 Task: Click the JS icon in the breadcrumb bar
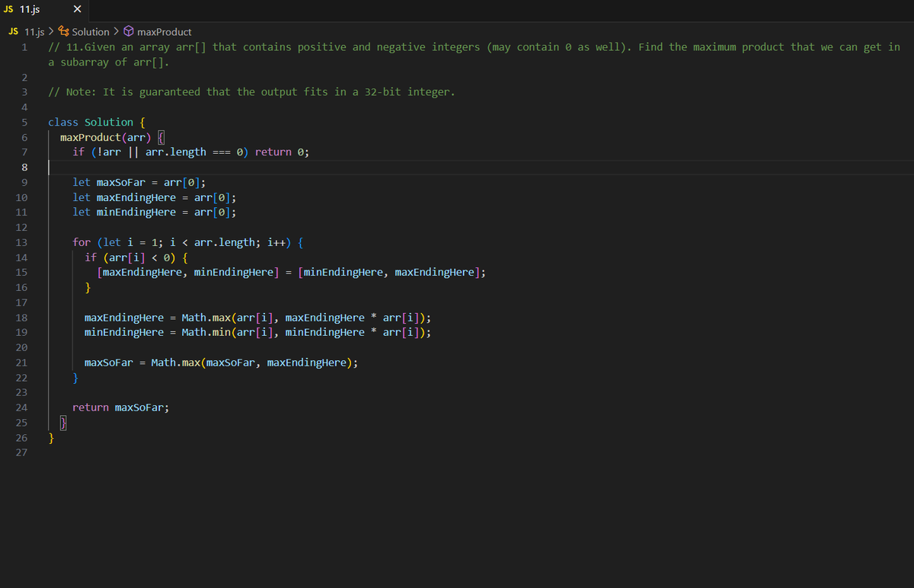(14, 32)
